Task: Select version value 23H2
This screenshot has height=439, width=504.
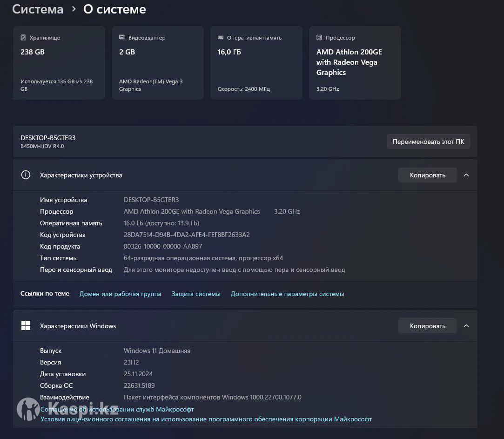Action: point(131,362)
